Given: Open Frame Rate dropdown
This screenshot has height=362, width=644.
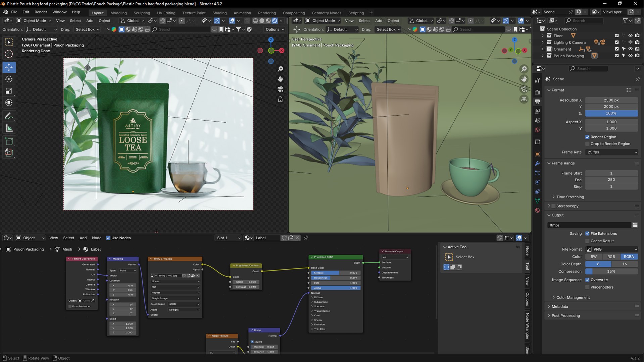Looking at the screenshot, I should (612, 152).
